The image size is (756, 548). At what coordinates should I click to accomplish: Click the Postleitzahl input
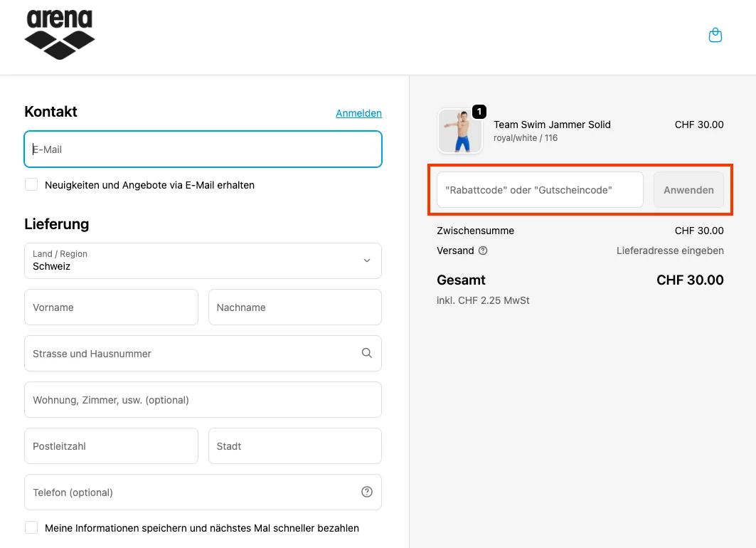pos(111,446)
